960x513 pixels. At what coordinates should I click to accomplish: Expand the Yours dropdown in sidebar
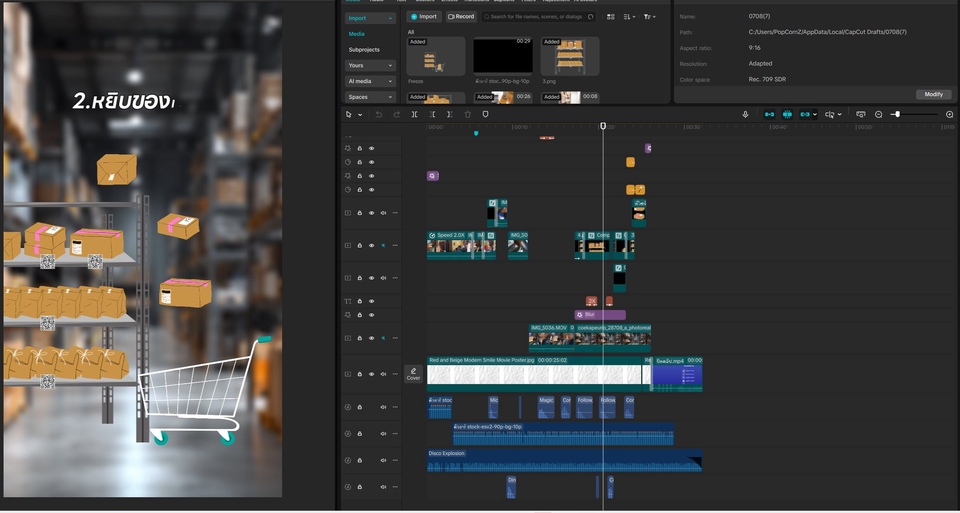[x=370, y=65]
